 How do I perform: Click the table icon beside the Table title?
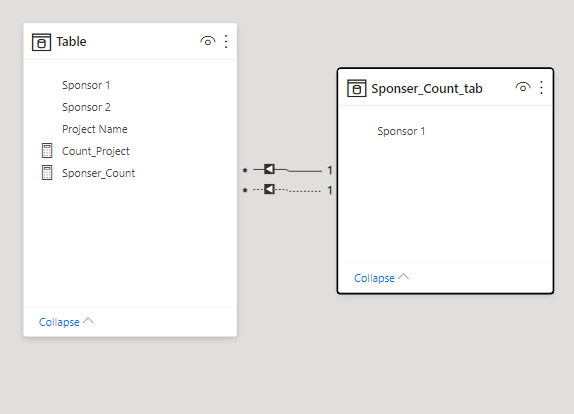(41, 42)
